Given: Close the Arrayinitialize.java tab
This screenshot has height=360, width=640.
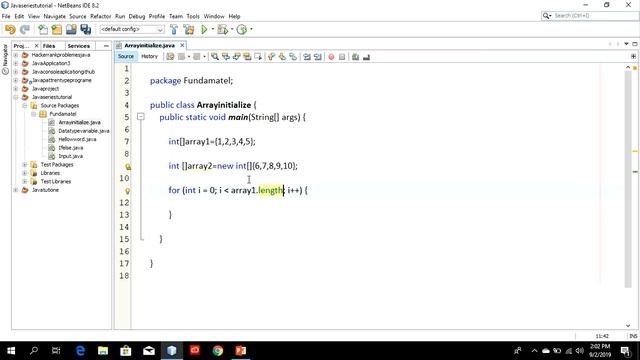Looking at the screenshot, I should click(x=182, y=45).
